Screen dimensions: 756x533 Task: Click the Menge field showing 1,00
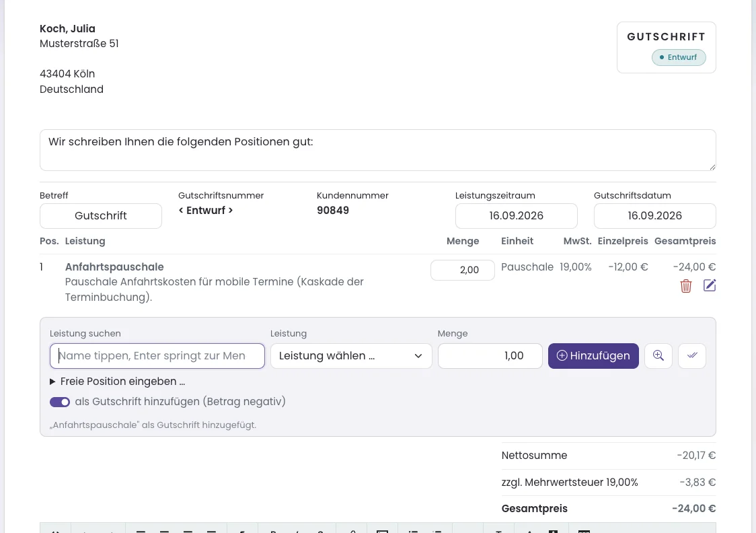pyautogui.click(x=490, y=356)
